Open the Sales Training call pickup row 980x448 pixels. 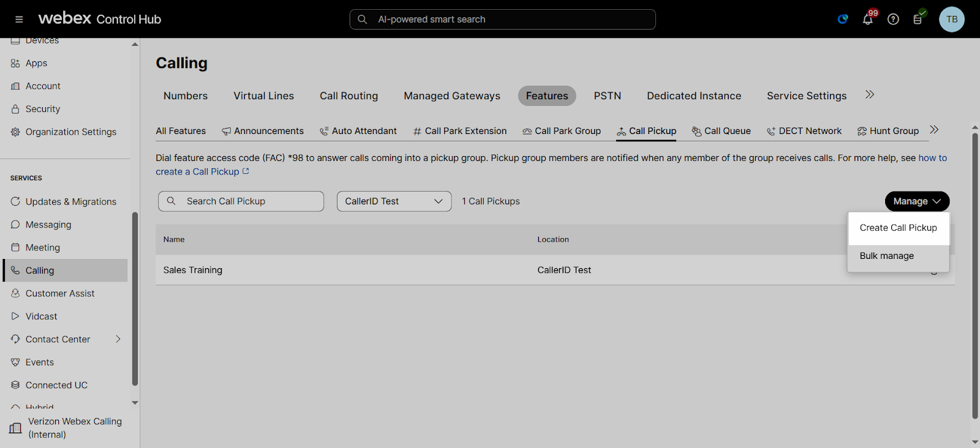click(555, 270)
